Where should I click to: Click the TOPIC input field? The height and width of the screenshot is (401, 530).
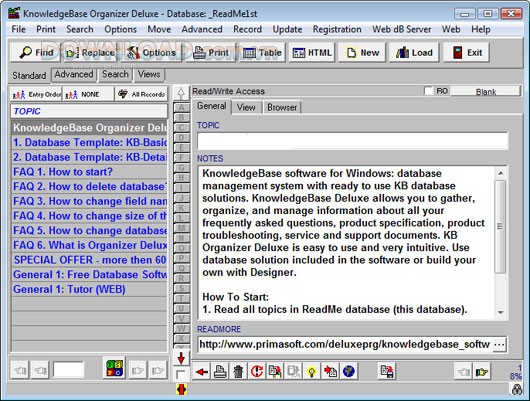353,141
